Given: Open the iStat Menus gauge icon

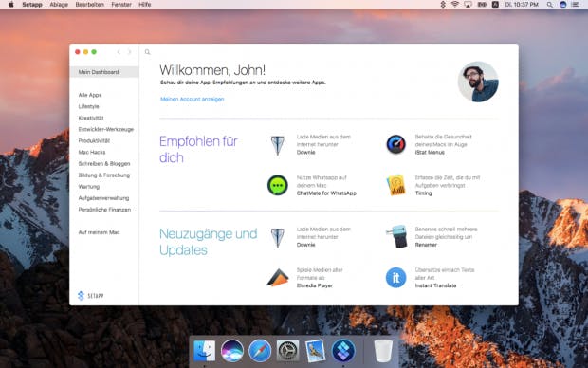Looking at the screenshot, I should click(x=396, y=144).
